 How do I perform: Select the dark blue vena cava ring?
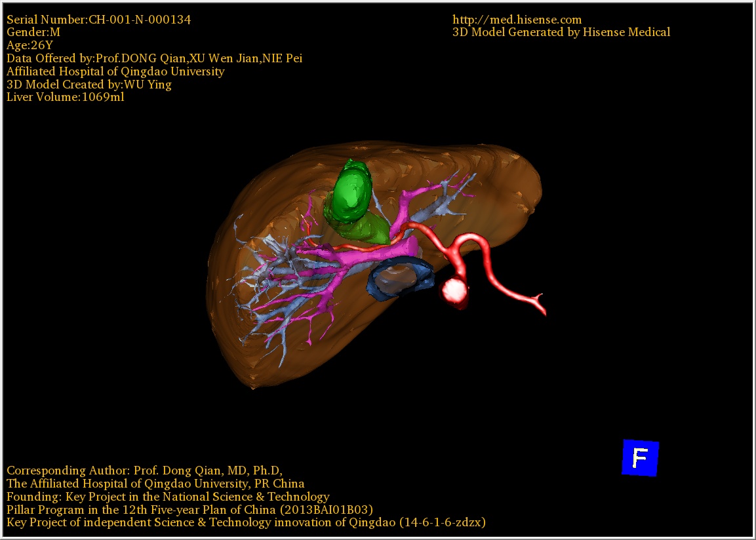[400, 279]
